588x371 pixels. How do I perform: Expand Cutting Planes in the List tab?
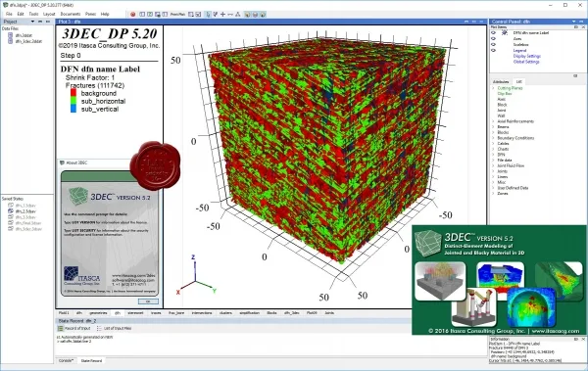tap(493, 88)
